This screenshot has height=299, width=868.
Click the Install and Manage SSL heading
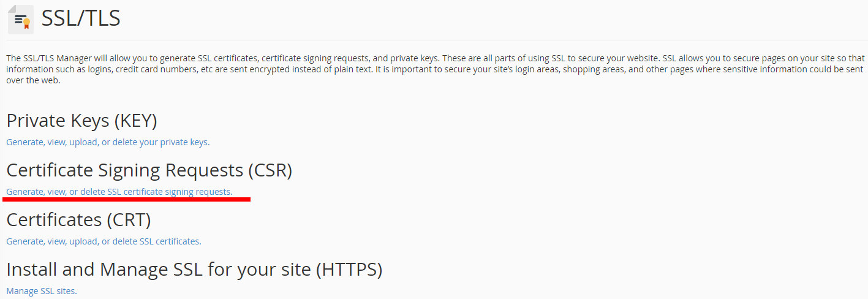click(194, 269)
